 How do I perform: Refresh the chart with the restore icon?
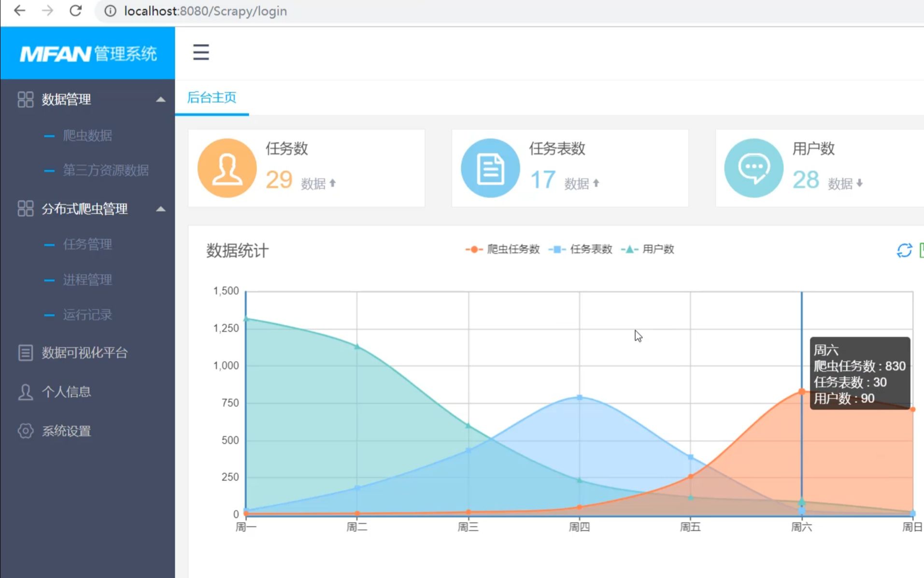[x=904, y=250]
